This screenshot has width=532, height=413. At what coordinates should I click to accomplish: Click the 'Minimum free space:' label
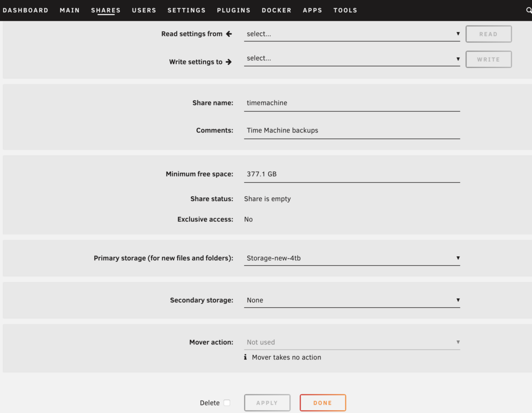(199, 174)
